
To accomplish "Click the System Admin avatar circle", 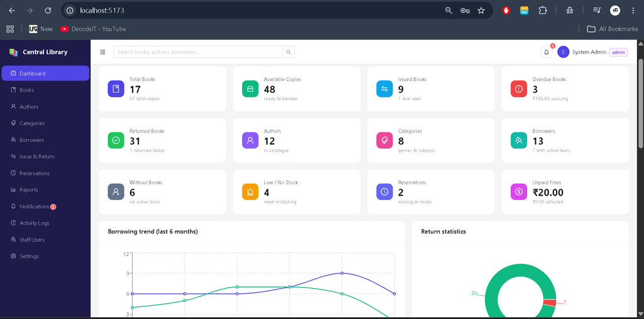I will 563,52.
